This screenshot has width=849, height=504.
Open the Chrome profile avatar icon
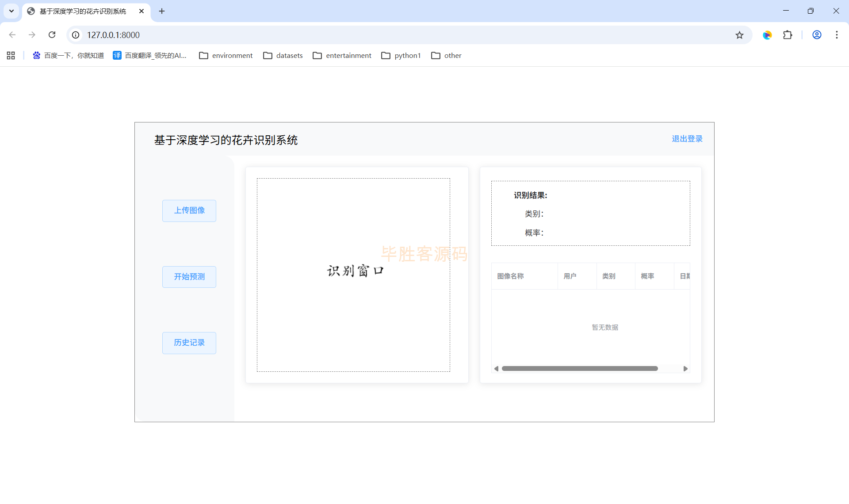[x=817, y=35]
